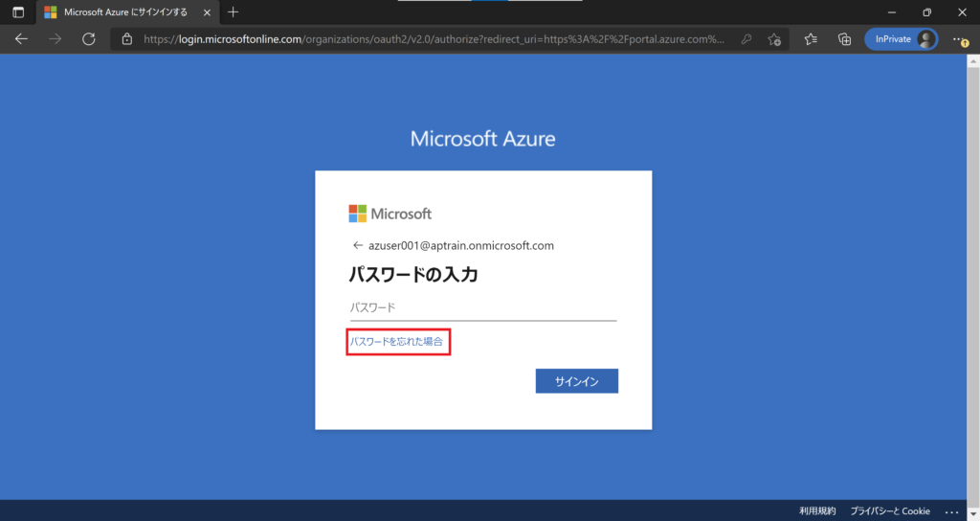Open footer more options ellipsis
This screenshot has width=980, height=521.
[x=951, y=511]
